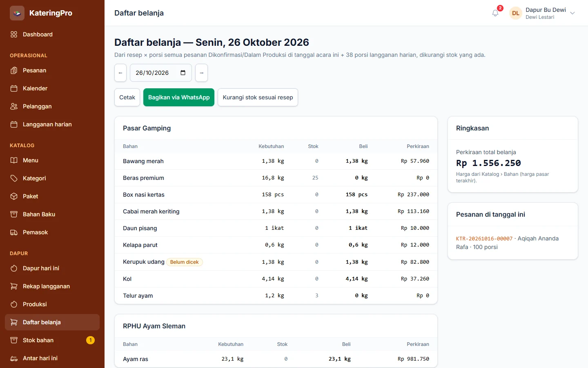Click the Langganan harian icon
Viewport: 588px width, 368px height.
tap(14, 124)
